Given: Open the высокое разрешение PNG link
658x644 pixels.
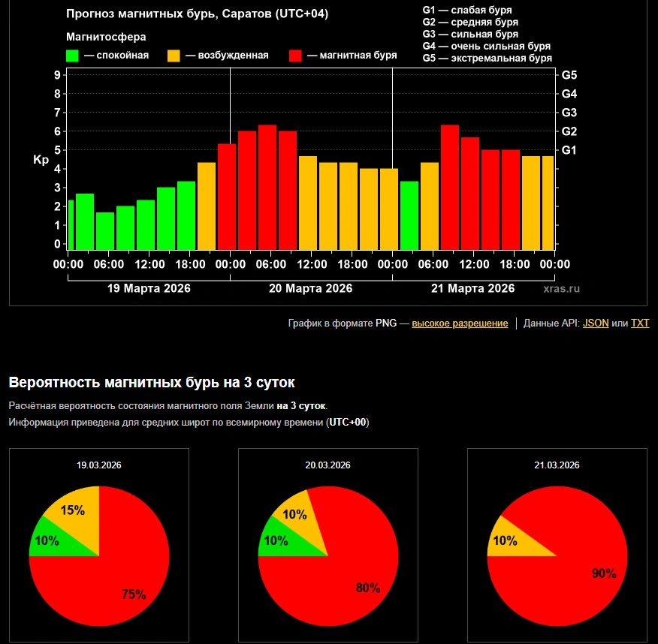Looking at the screenshot, I should click(x=460, y=324).
